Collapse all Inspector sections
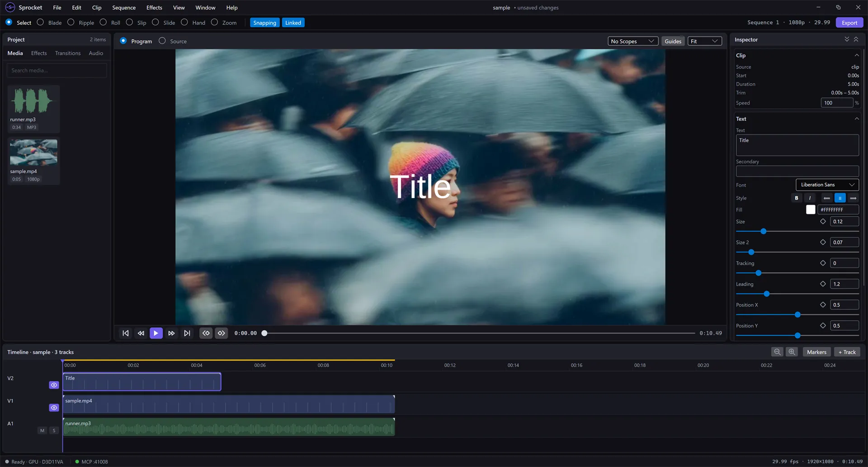This screenshot has height=467, width=868. click(x=856, y=39)
